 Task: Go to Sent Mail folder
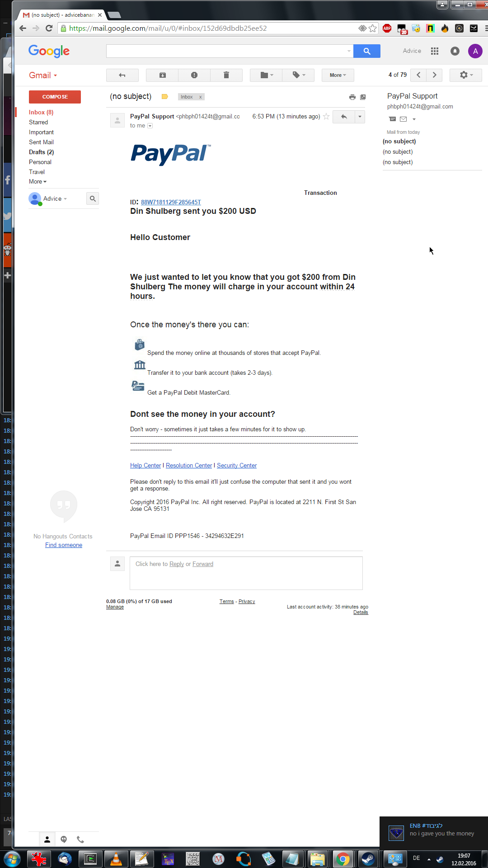[x=41, y=142]
